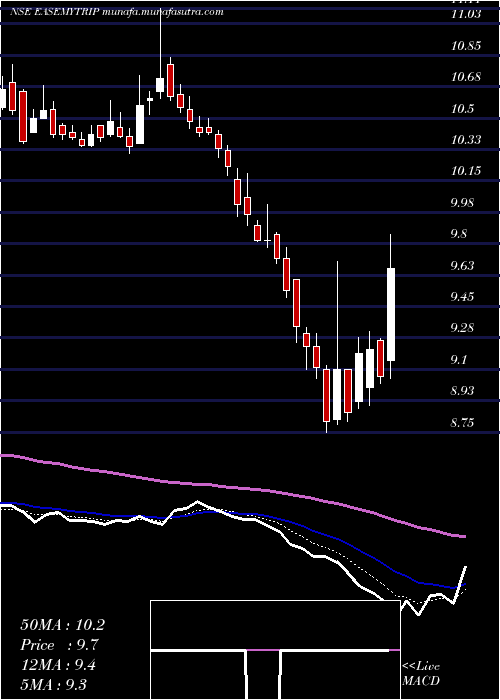
Task: Click the 10.85 price axis label
Action: point(466,46)
